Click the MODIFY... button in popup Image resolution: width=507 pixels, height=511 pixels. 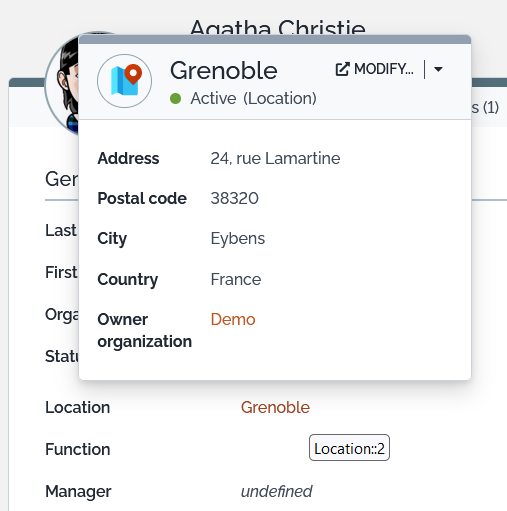375,69
